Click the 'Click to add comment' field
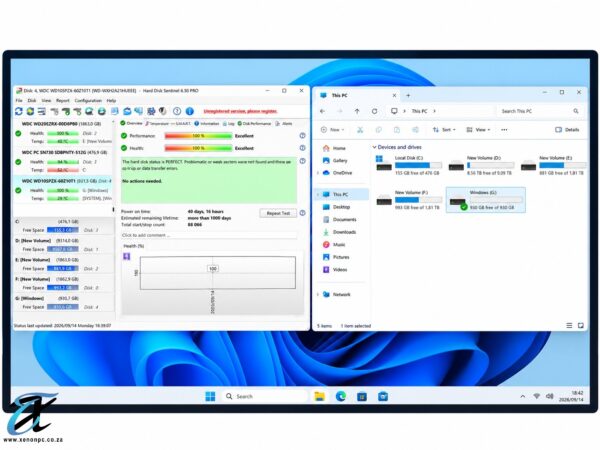This screenshot has height=450, width=600. pos(209,235)
